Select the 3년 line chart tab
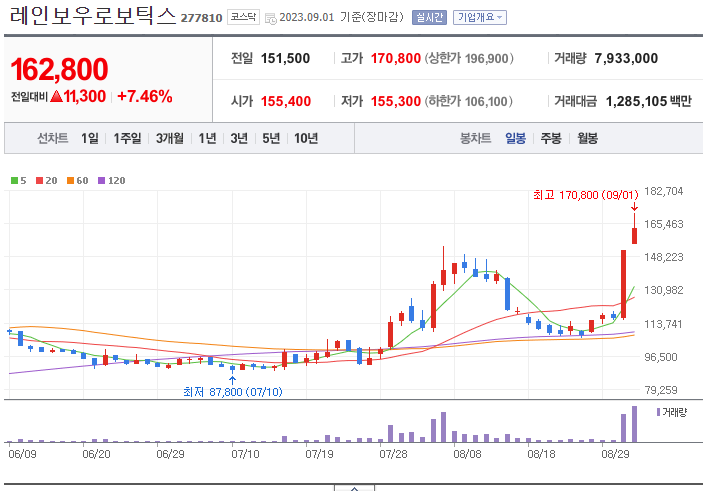The height and width of the screenshot is (491, 703). [x=239, y=138]
